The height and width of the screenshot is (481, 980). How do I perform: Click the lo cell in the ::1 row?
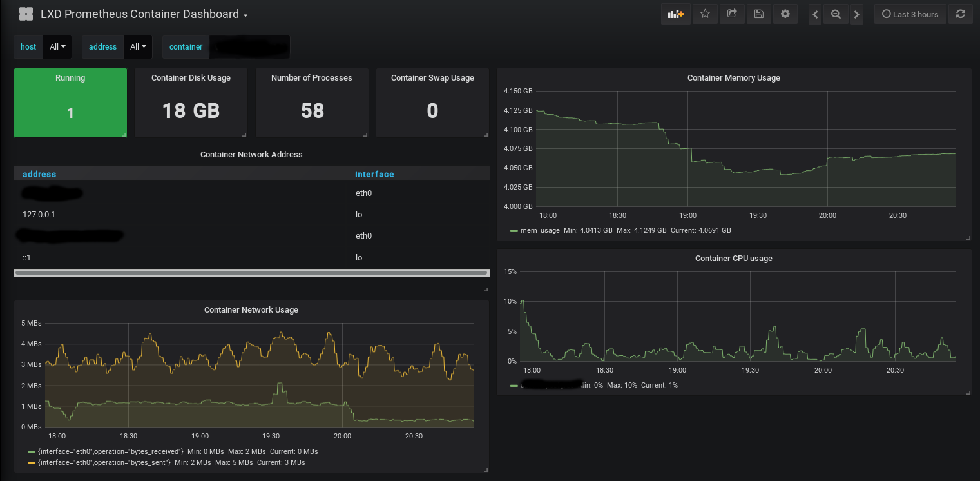(x=359, y=258)
